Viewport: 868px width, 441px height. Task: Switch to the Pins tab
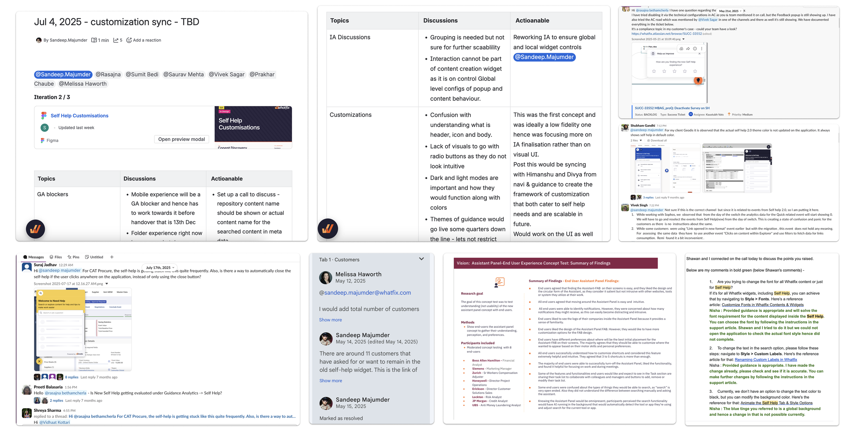73,257
